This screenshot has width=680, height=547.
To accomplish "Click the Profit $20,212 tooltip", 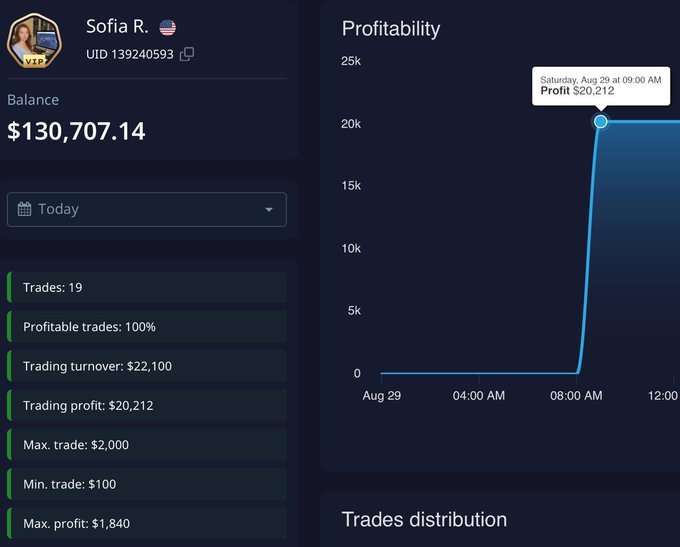I will pyautogui.click(x=601, y=86).
